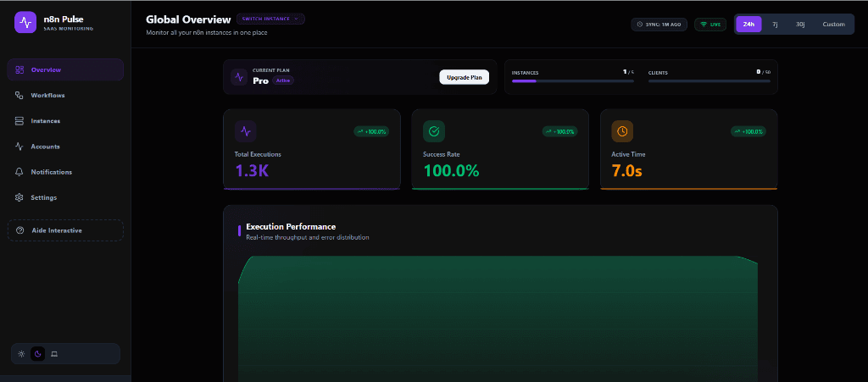Click the sync clock icon
This screenshot has width=868, height=382.
(x=641, y=25)
